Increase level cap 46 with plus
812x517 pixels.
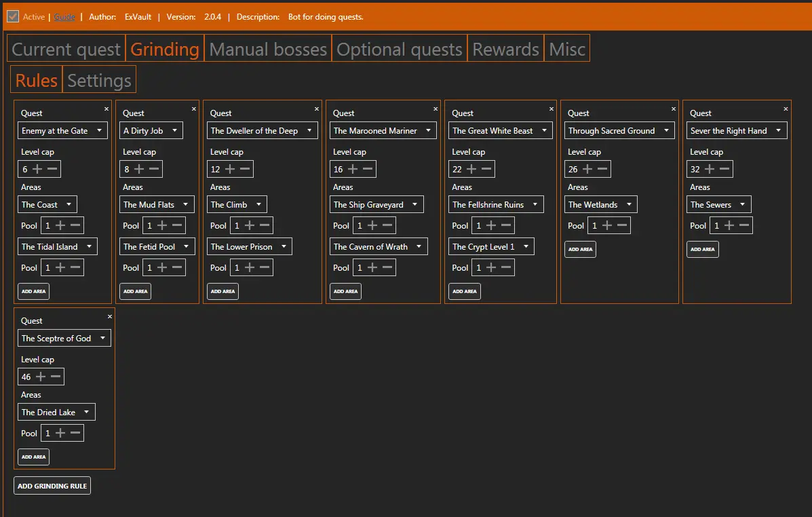(41, 377)
